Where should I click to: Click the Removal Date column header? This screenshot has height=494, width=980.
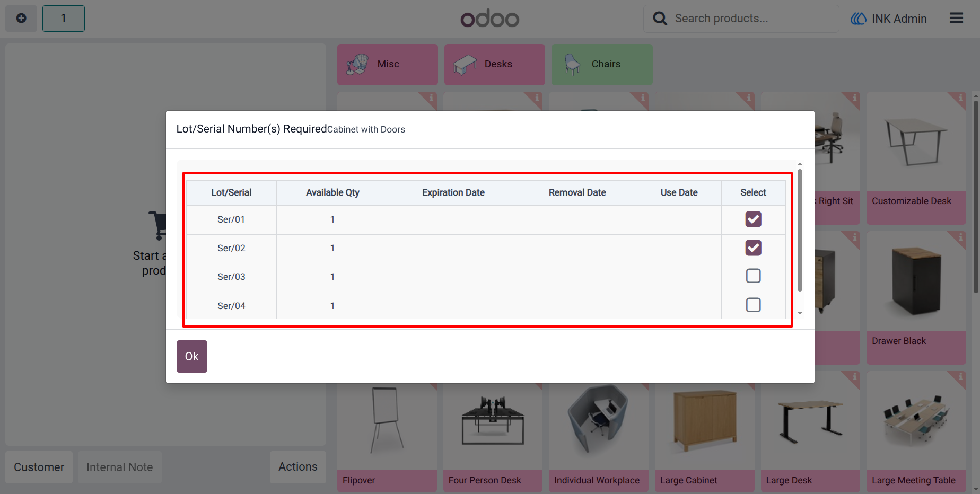coord(577,192)
